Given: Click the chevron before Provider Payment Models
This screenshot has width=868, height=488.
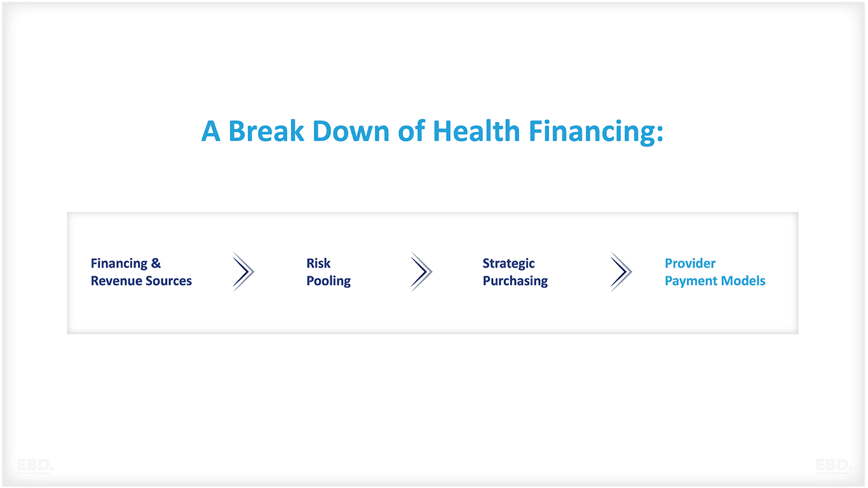Looking at the screenshot, I should (621, 272).
